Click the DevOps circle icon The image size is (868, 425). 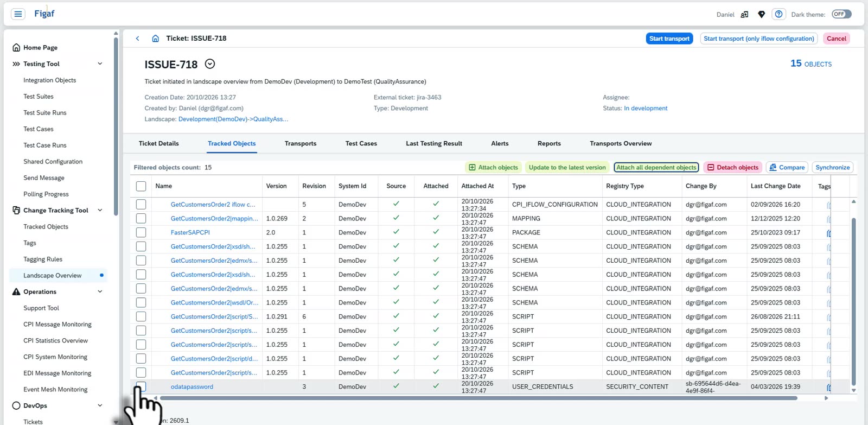[x=16, y=405]
